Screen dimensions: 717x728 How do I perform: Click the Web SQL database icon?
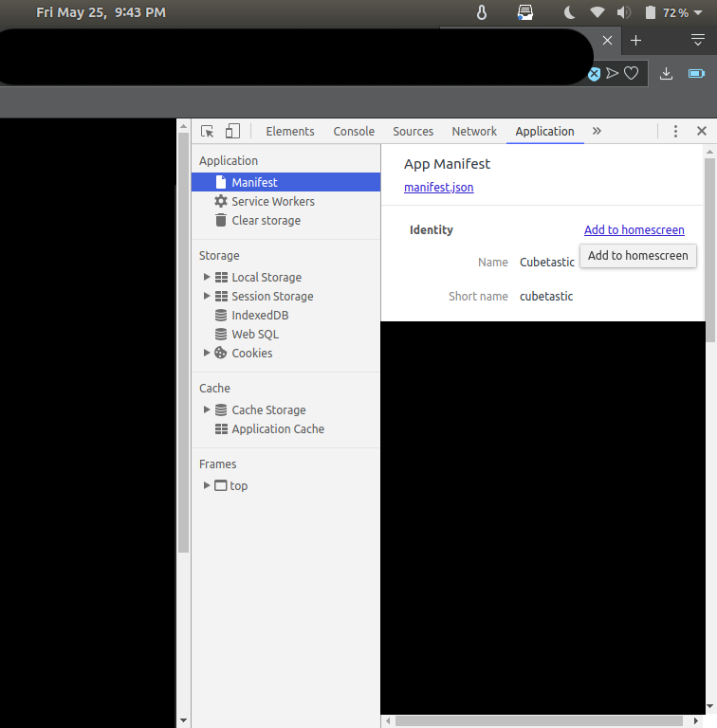click(x=221, y=335)
